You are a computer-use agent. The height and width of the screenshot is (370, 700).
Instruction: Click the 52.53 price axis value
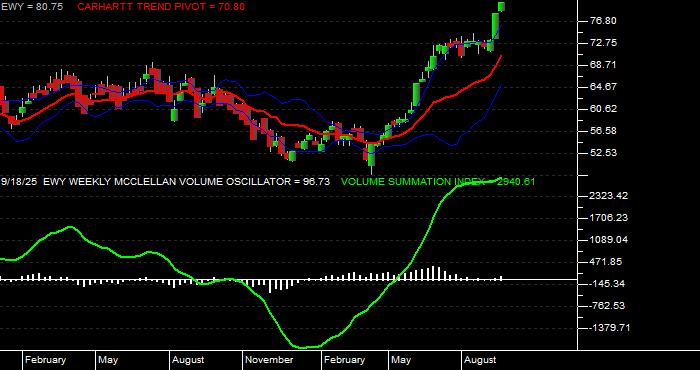tap(604, 153)
